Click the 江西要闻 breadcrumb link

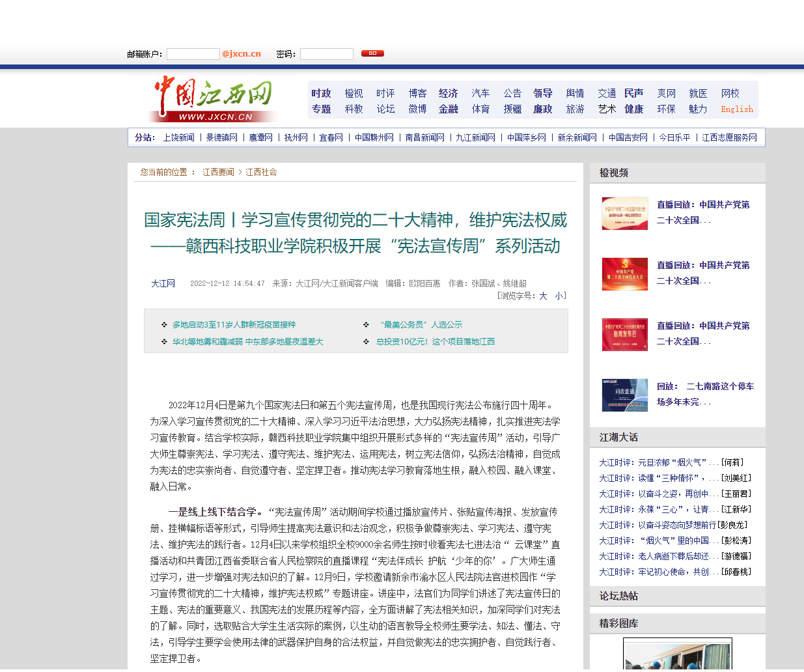(218, 173)
